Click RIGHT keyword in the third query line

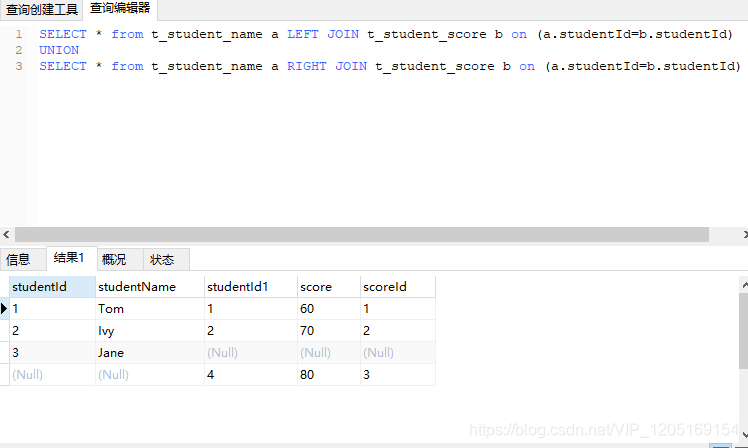coord(306,66)
